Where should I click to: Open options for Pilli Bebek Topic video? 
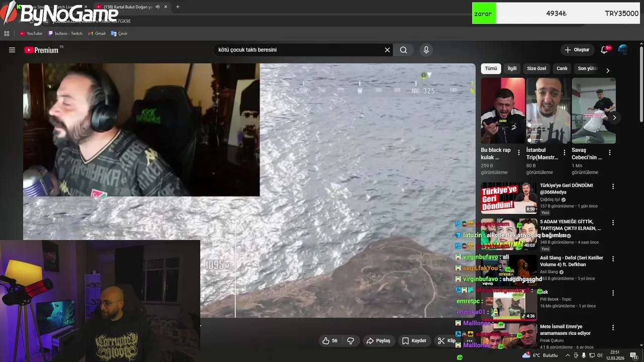[613, 293]
